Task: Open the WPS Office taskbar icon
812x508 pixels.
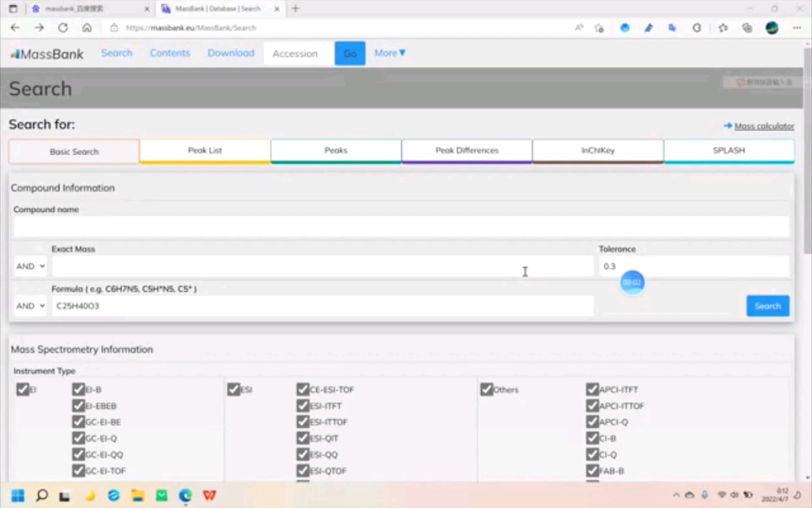Action: 210,495
